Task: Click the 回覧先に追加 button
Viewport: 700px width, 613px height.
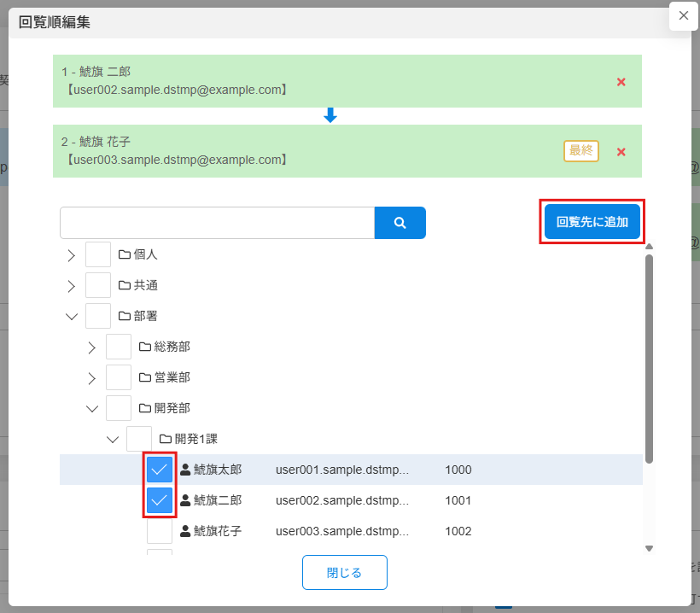Action: [x=592, y=222]
